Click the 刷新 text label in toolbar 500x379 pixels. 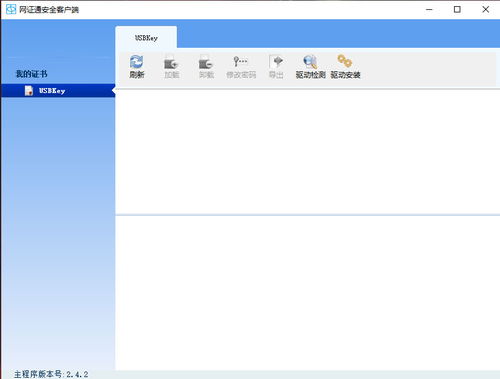137,75
